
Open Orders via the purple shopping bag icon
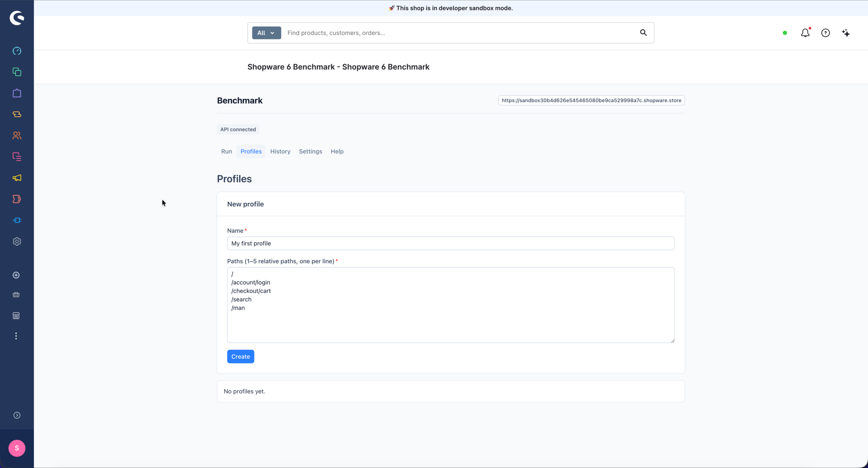click(x=17, y=93)
